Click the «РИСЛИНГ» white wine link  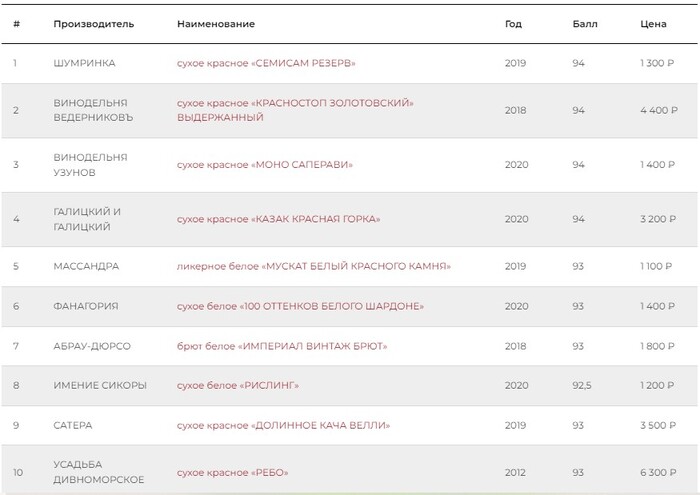click(x=237, y=385)
